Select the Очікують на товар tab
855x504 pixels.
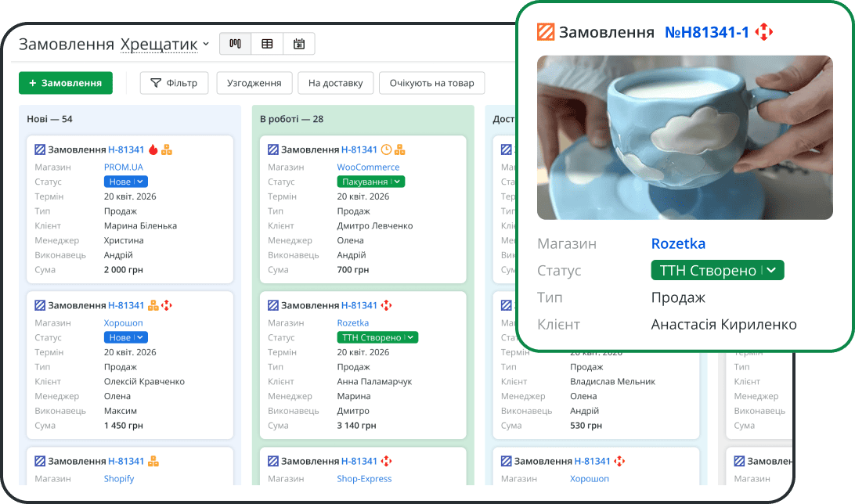click(431, 83)
